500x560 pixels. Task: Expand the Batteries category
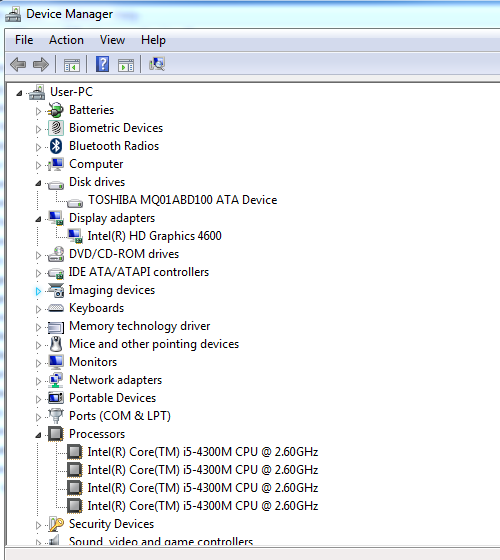(38, 111)
